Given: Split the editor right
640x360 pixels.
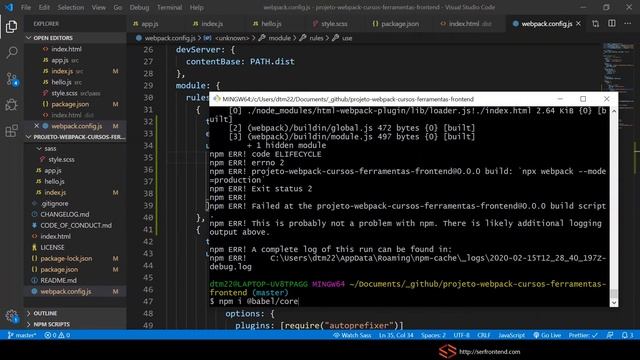Looking at the screenshot, I should [x=611, y=24].
